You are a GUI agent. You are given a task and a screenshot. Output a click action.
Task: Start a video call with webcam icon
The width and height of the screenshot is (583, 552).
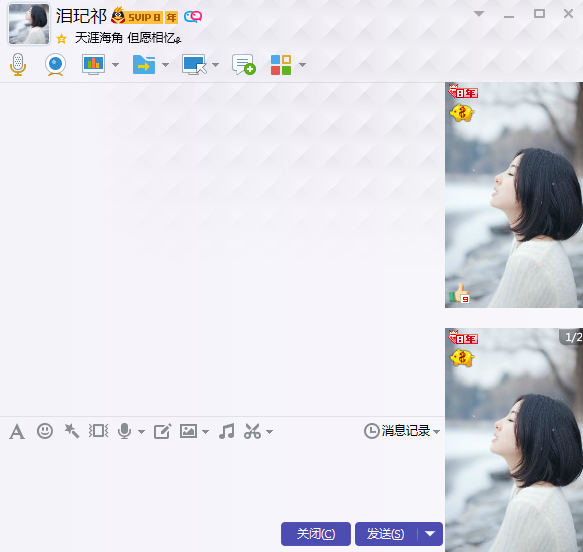pyautogui.click(x=55, y=65)
